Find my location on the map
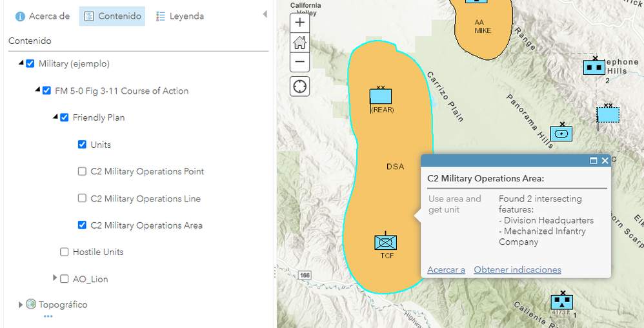This screenshot has width=644, height=328. (x=300, y=87)
